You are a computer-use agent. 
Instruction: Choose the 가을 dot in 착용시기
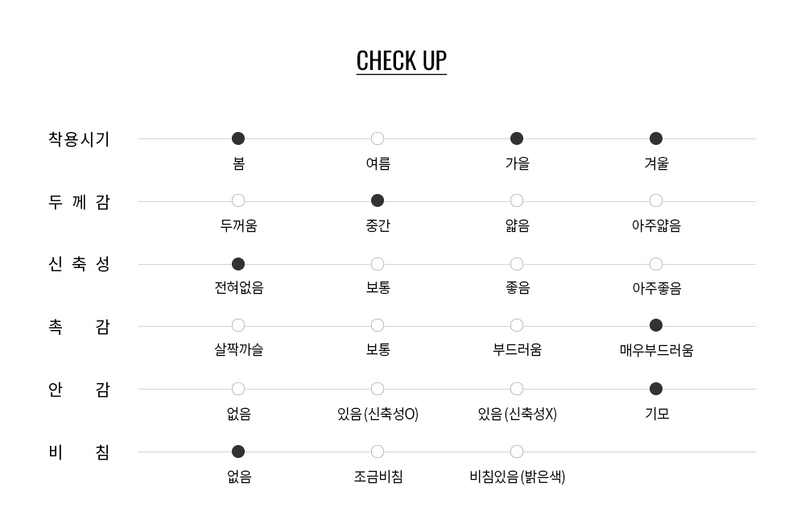pyautogui.click(x=517, y=138)
